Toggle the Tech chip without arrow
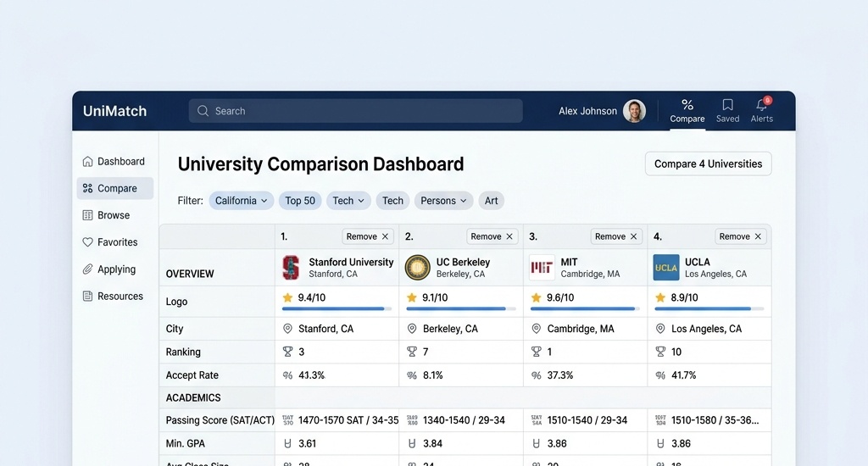The image size is (868, 466). pos(392,200)
